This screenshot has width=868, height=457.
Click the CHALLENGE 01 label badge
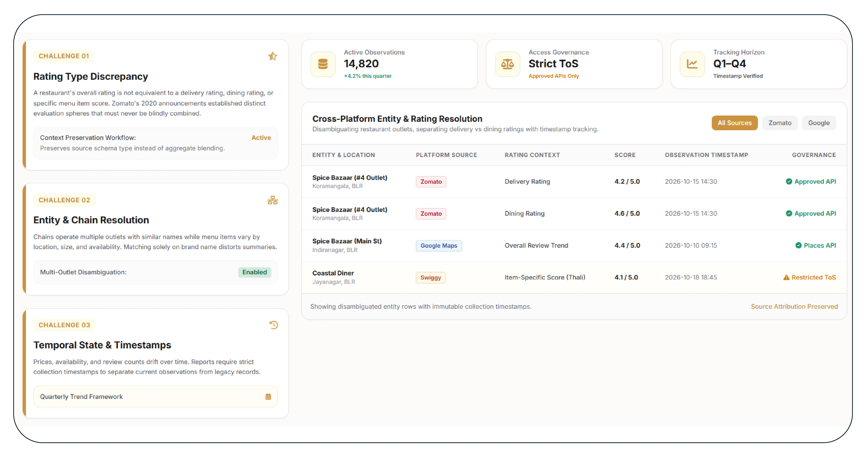pyautogui.click(x=64, y=56)
